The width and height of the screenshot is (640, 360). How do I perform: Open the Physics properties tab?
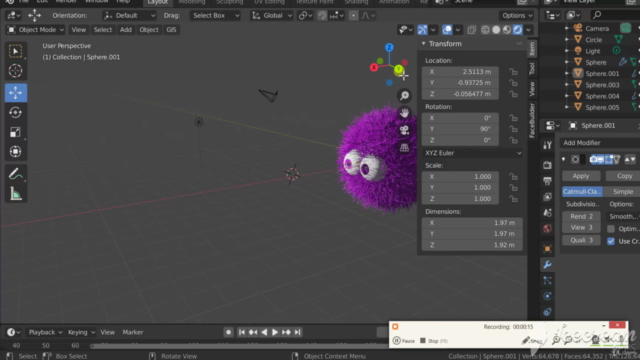point(547,296)
